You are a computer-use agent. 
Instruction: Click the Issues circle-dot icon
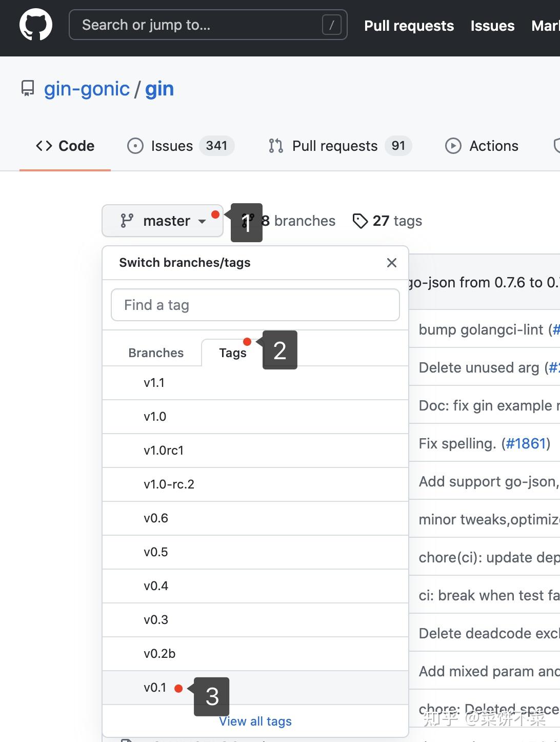coord(135,146)
